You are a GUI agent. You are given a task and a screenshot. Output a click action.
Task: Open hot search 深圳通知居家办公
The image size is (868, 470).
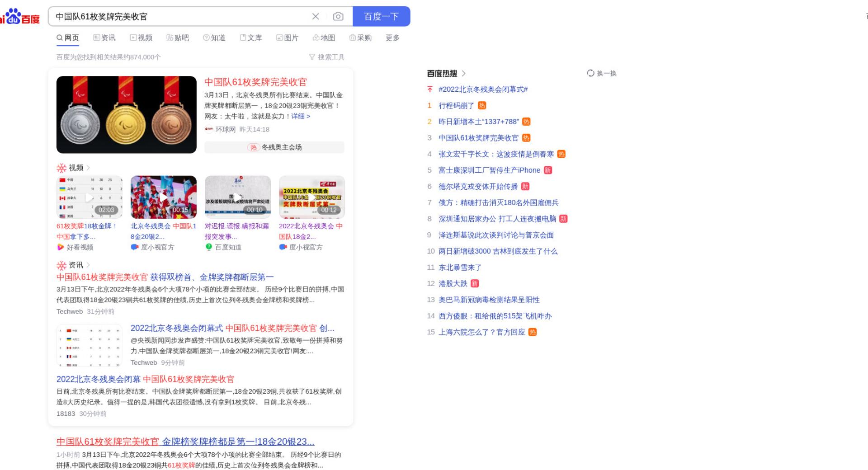pos(497,219)
